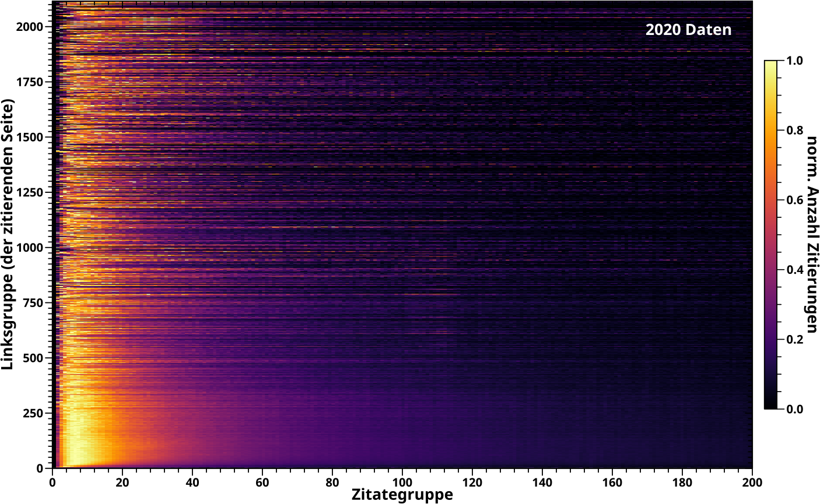Click y-axis tick label 500
The image size is (820, 504).
tap(33, 358)
